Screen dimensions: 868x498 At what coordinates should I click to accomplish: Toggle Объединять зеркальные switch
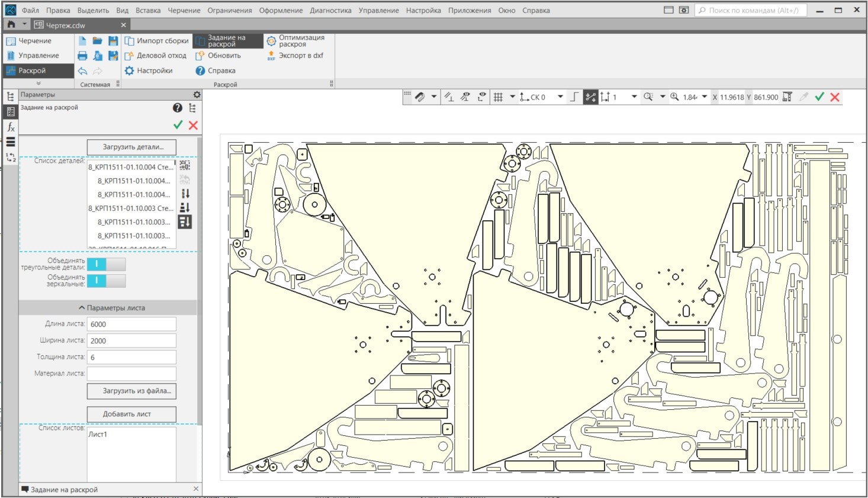pos(106,280)
